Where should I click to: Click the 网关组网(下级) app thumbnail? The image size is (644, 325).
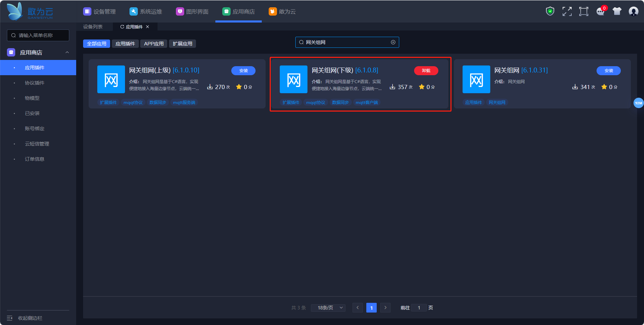(x=294, y=79)
